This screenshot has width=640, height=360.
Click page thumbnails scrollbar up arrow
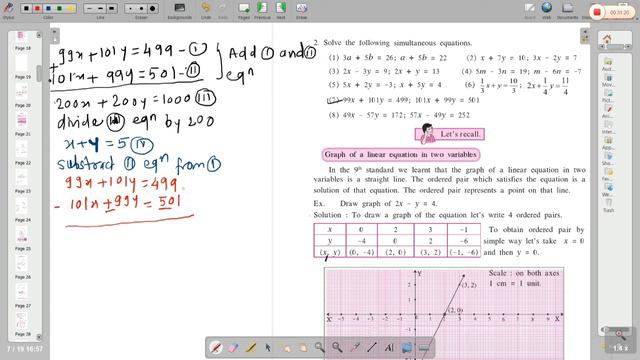[39, 36]
